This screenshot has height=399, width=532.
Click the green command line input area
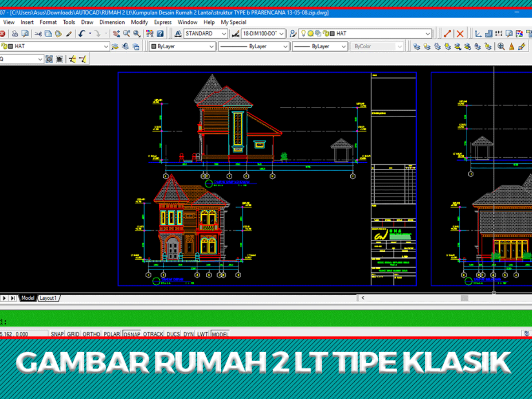click(x=266, y=318)
